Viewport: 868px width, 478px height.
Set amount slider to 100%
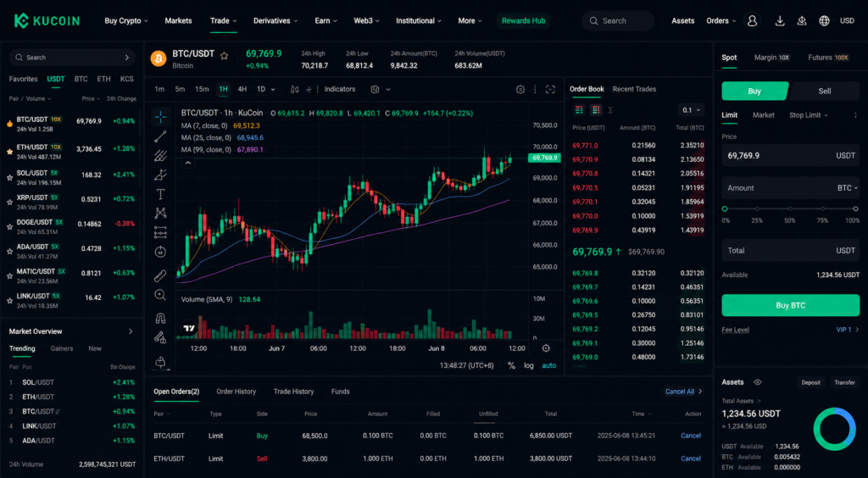coord(855,209)
